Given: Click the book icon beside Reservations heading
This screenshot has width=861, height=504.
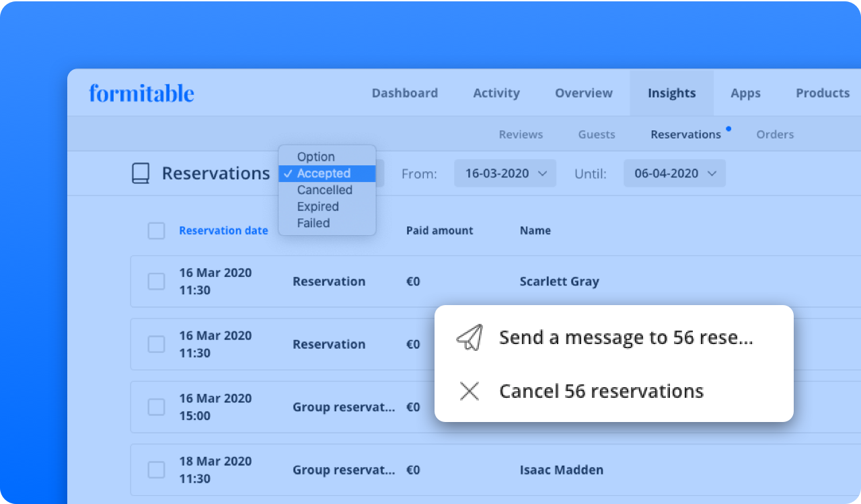Looking at the screenshot, I should (140, 173).
